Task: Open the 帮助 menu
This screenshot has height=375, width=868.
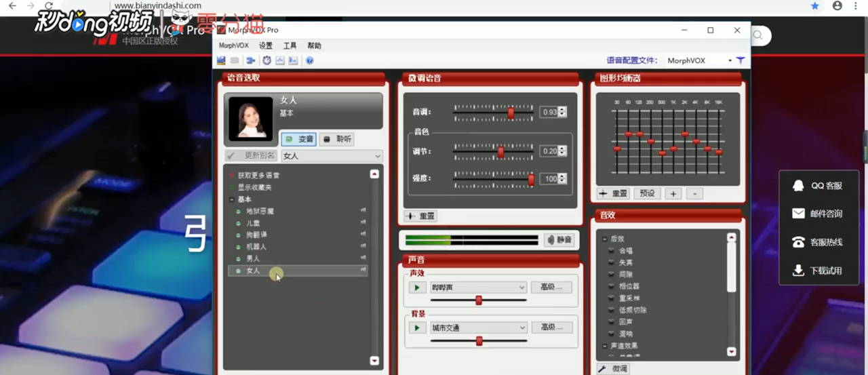Action: pyautogui.click(x=315, y=45)
